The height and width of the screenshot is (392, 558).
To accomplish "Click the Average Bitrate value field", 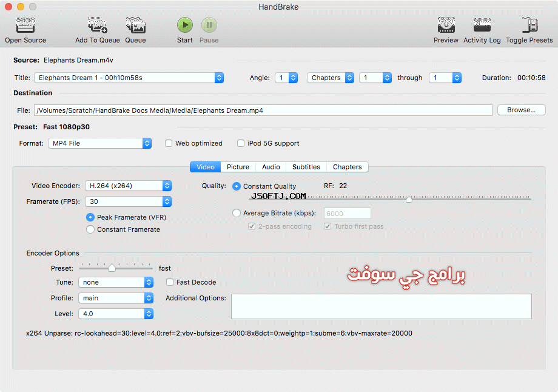I will tap(348, 213).
